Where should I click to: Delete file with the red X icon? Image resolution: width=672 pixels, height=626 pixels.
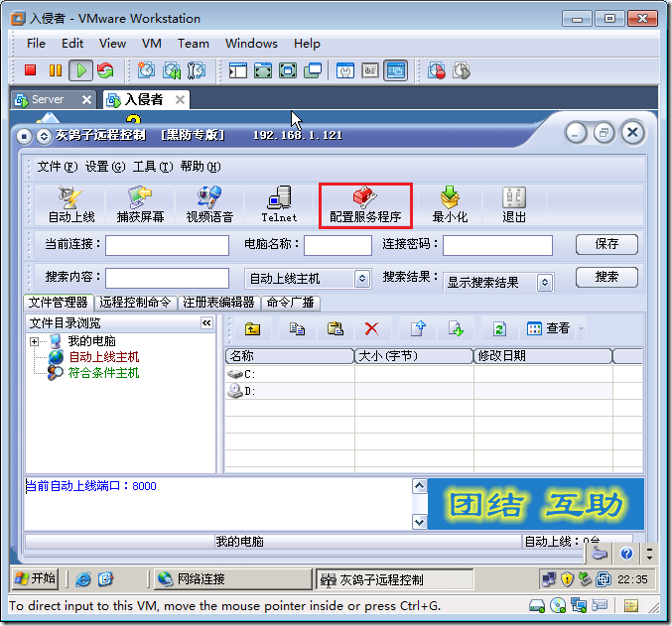pos(371,329)
